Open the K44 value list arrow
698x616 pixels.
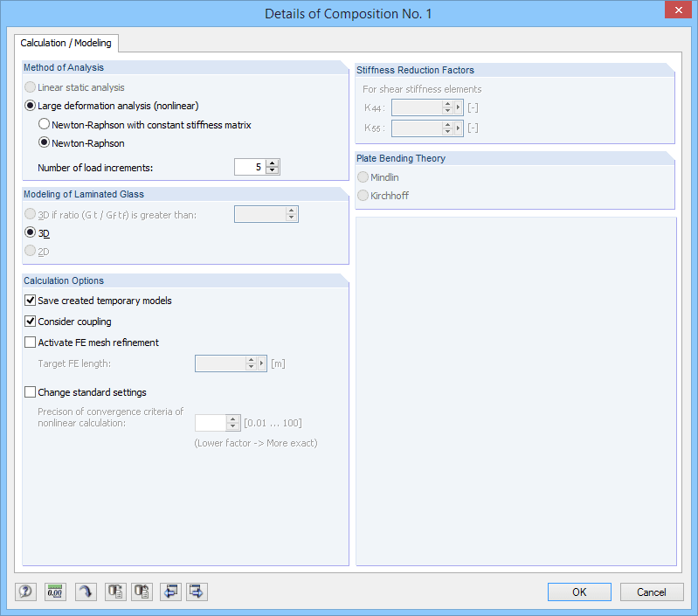pos(458,107)
